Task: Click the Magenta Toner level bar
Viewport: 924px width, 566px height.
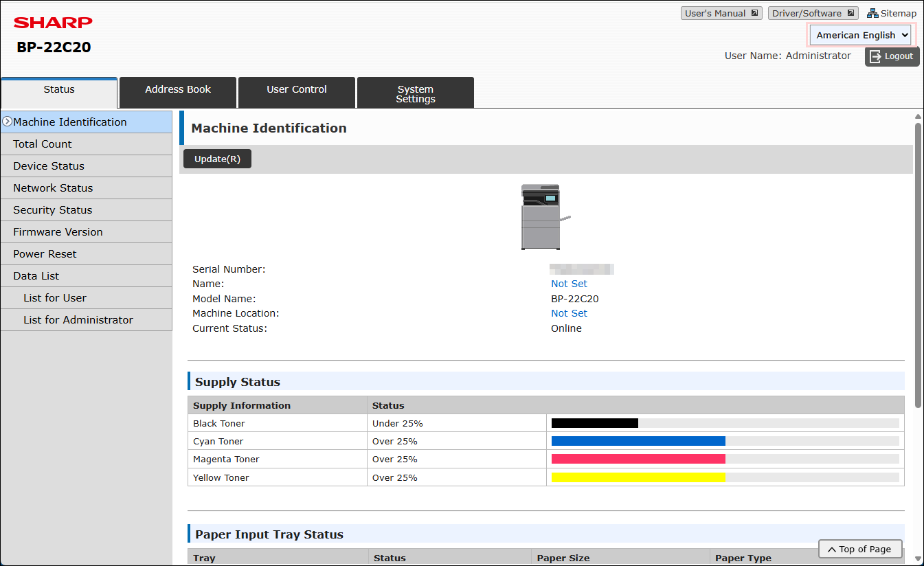Action: tap(725, 459)
